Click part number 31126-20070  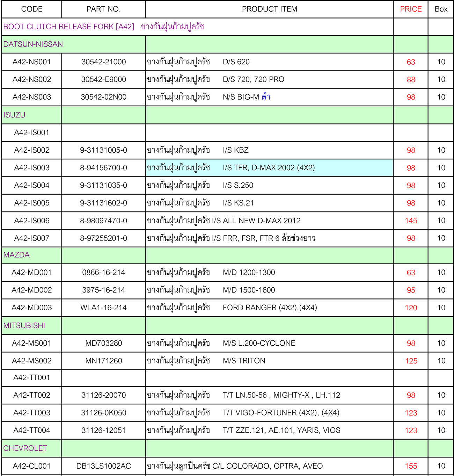104,395
